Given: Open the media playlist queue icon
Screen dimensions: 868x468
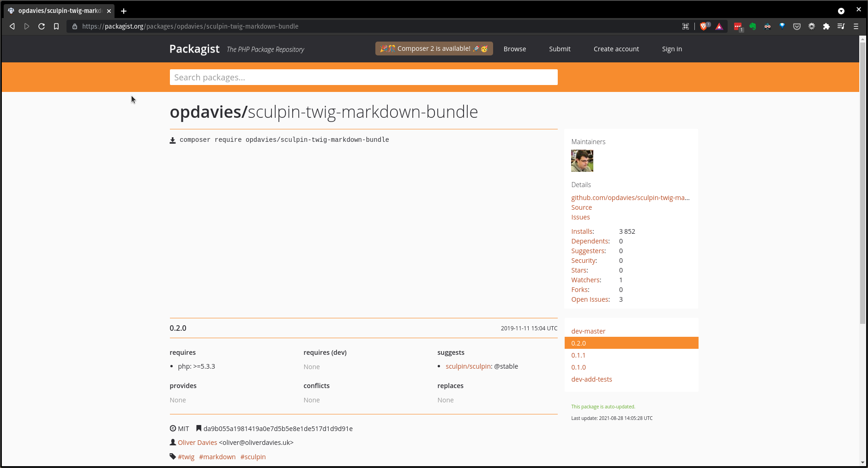Looking at the screenshot, I should point(841,26).
